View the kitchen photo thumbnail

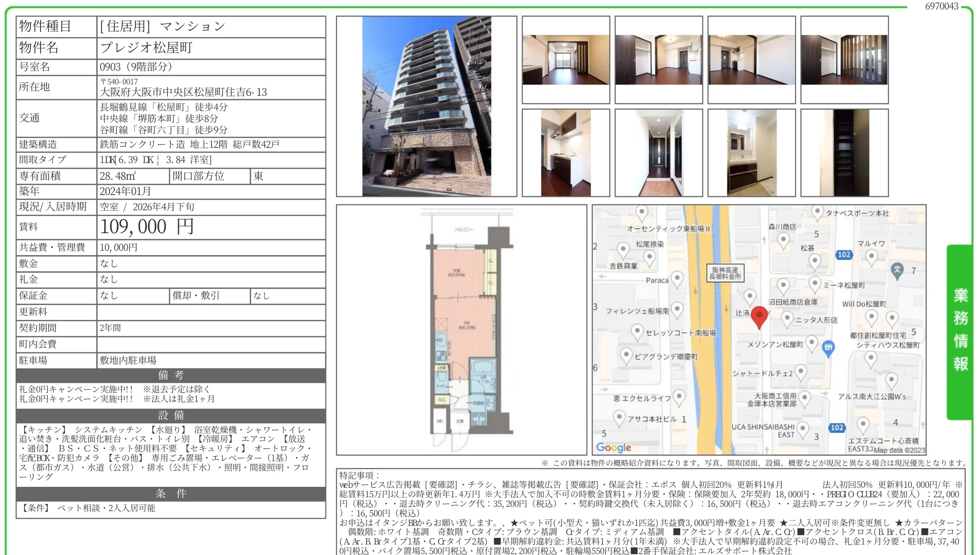pyautogui.click(x=567, y=152)
